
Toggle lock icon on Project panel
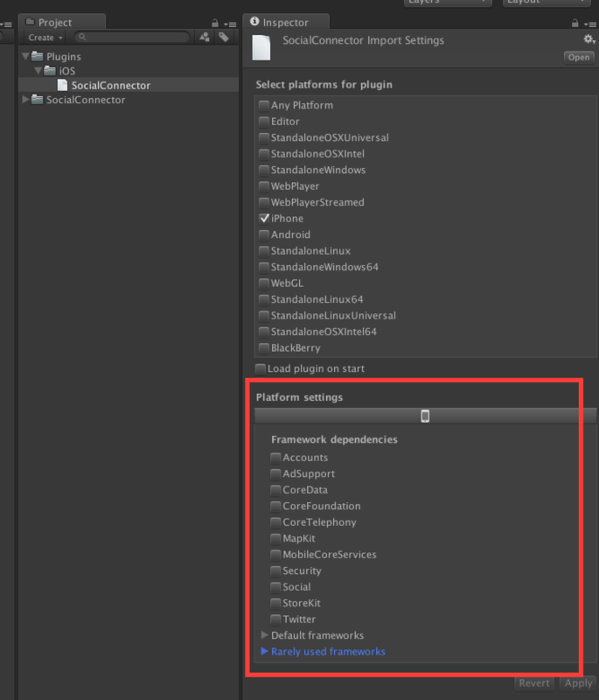pyautogui.click(x=215, y=24)
